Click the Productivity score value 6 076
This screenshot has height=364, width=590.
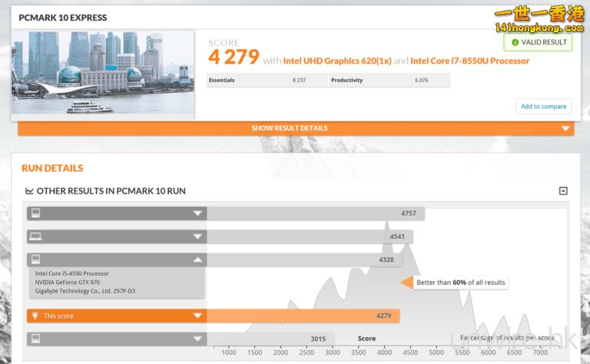422,80
